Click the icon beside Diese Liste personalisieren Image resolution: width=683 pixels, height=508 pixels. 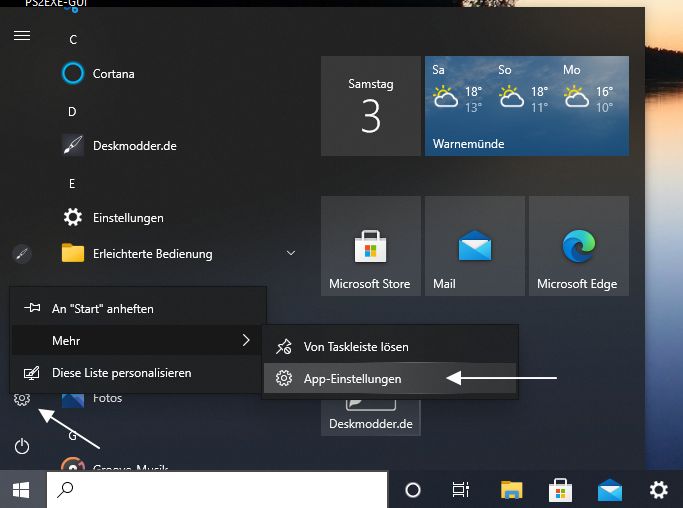(x=31, y=373)
